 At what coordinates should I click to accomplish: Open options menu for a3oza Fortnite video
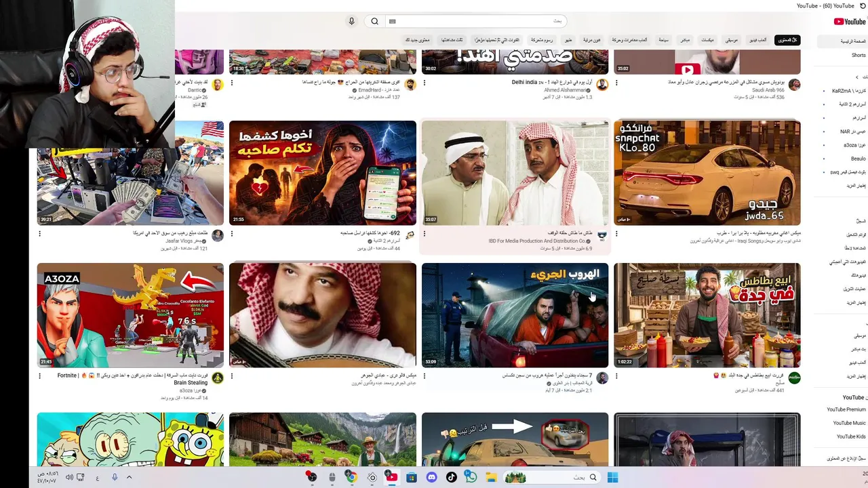coord(39,376)
